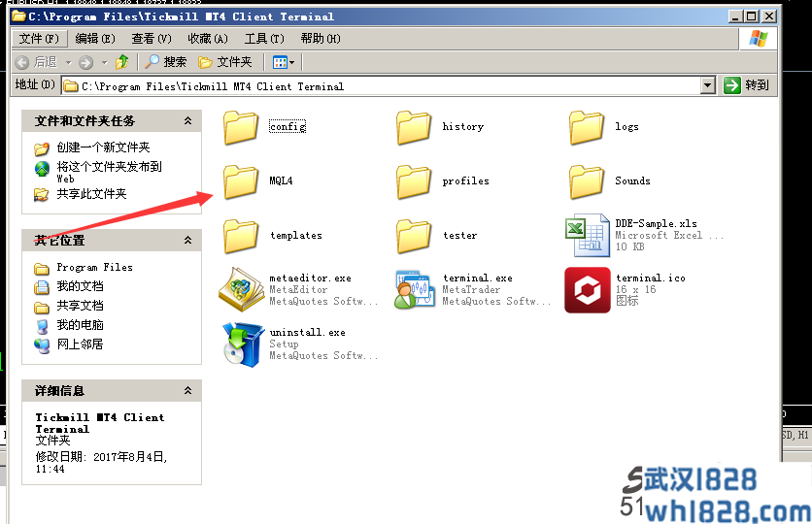The width and height of the screenshot is (812, 524).
Task: Open the Views button dropdown arrow
Action: point(292,63)
